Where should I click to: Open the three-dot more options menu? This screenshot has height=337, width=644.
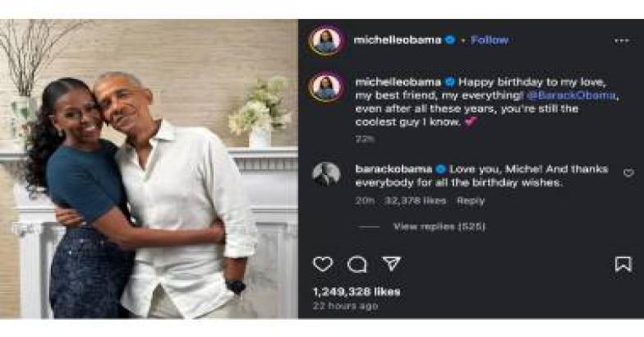click(622, 40)
